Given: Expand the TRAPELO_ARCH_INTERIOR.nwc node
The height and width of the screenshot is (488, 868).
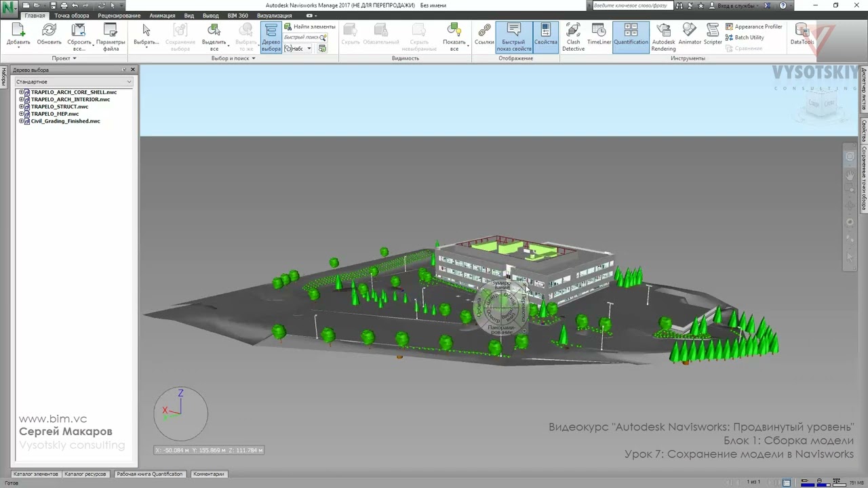Looking at the screenshot, I should pos(21,100).
